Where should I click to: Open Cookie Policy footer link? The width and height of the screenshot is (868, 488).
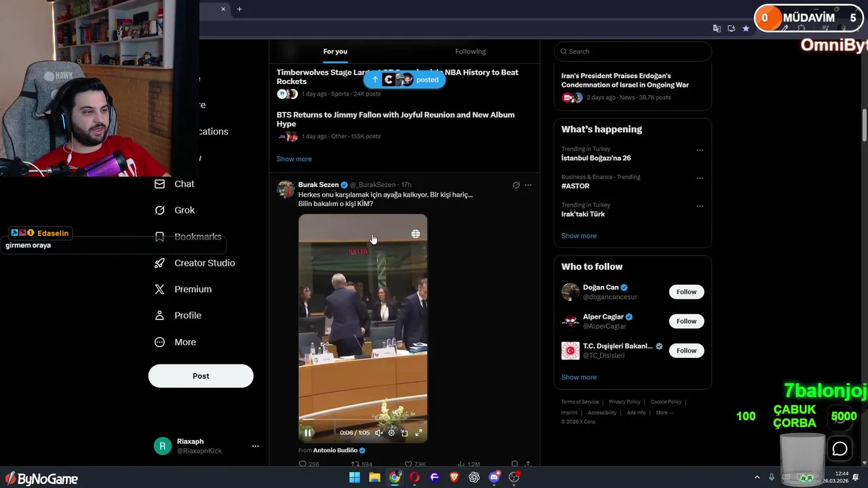[666, 402]
